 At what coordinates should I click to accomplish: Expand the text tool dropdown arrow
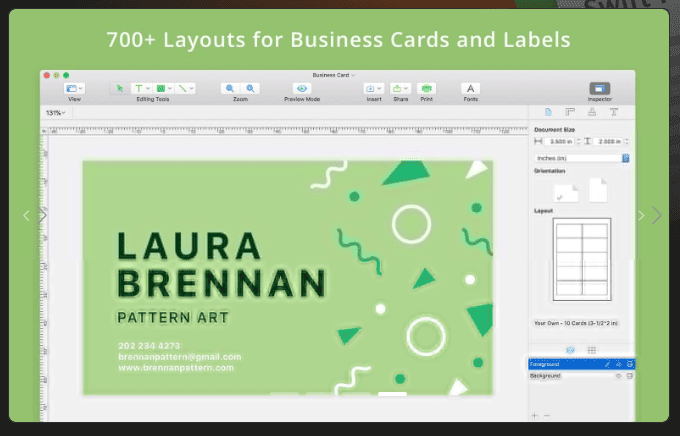click(x=148, y=89)
